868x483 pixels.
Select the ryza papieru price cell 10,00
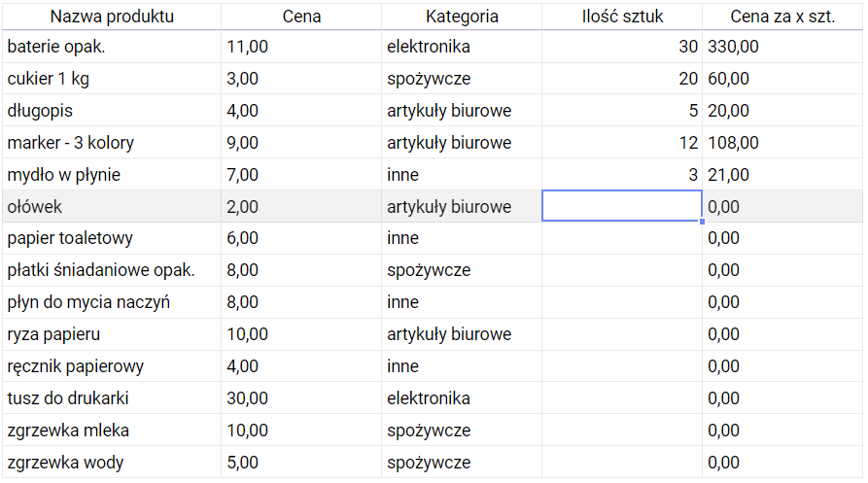coord(301,334)
